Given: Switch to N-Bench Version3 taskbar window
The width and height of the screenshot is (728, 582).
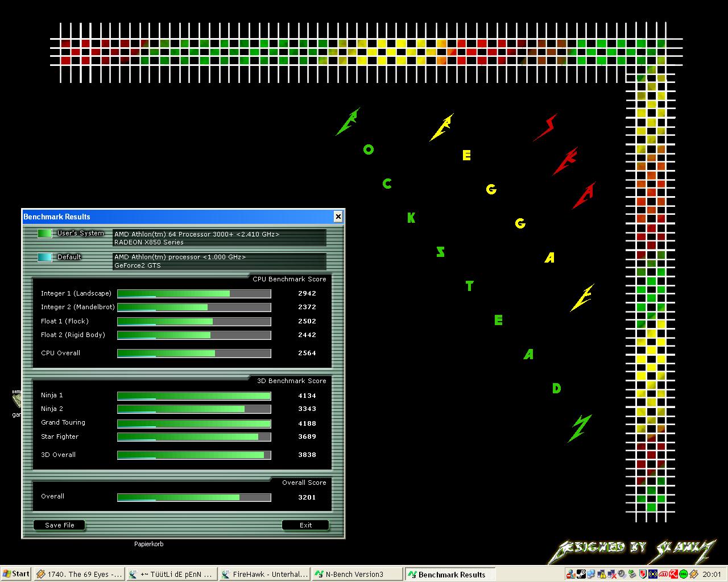Looking at the screenshot, I should [356, 574].
